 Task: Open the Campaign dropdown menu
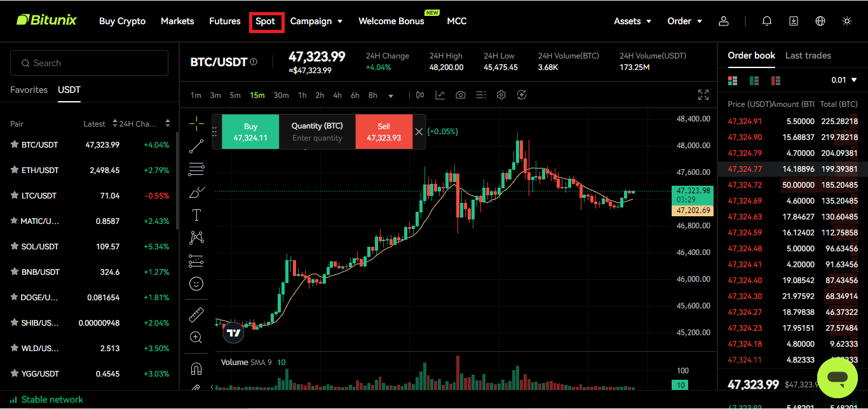pyautogui.click(x=316, y=21)
